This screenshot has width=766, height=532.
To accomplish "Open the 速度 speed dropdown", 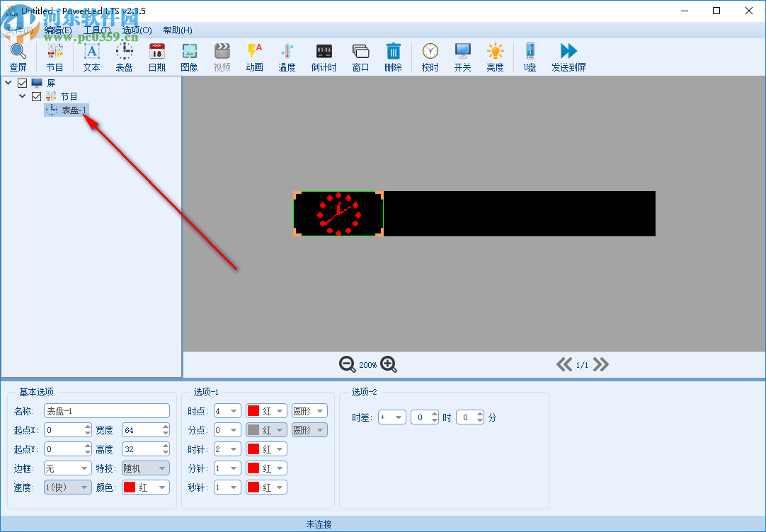I will pyautogui.click(x=67, y=487).
